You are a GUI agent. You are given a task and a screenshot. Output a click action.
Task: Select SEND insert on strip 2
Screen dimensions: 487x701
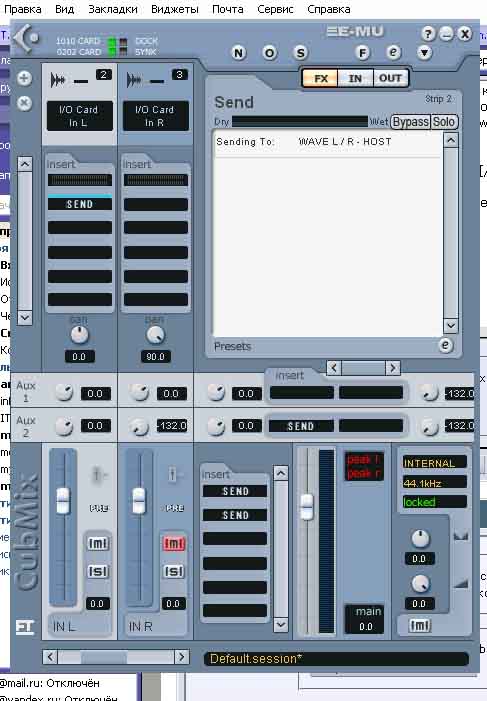[80, 204]
